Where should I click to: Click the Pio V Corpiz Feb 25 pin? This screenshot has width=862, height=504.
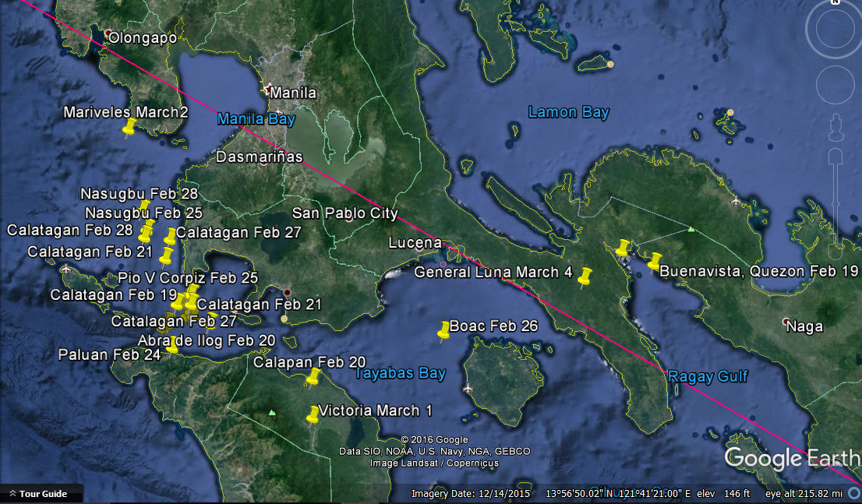point(192,290)
